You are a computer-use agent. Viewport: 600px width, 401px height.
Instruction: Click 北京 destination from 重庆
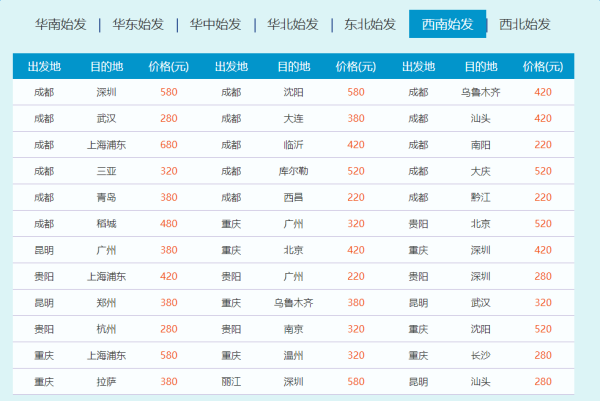(x=293, y=250)
